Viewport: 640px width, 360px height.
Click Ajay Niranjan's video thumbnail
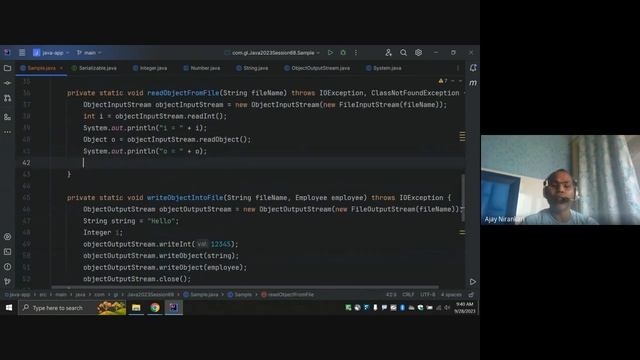(560, 180)
